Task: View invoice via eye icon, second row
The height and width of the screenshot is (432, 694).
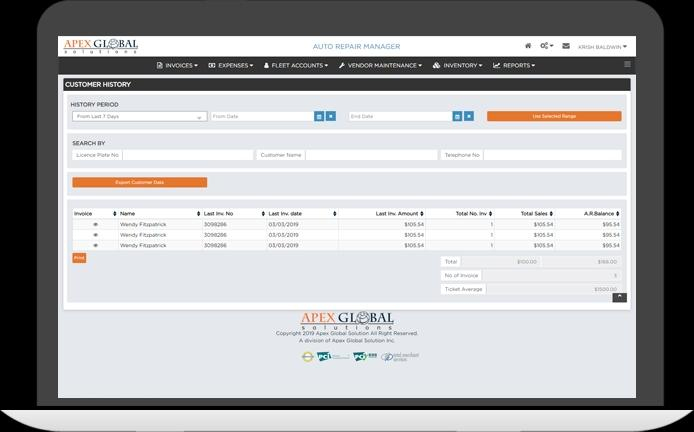Action: click(95, 235)
